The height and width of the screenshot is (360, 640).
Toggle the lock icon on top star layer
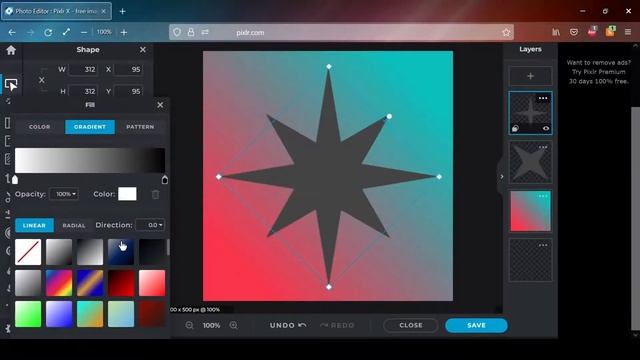515,129
